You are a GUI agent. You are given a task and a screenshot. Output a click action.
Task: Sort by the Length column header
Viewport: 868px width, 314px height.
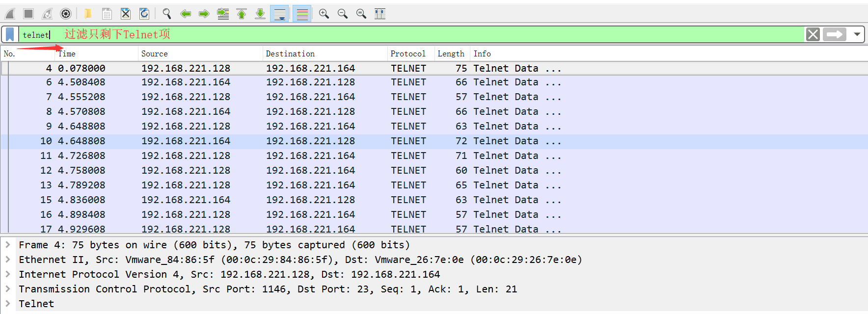click(453, 54)
